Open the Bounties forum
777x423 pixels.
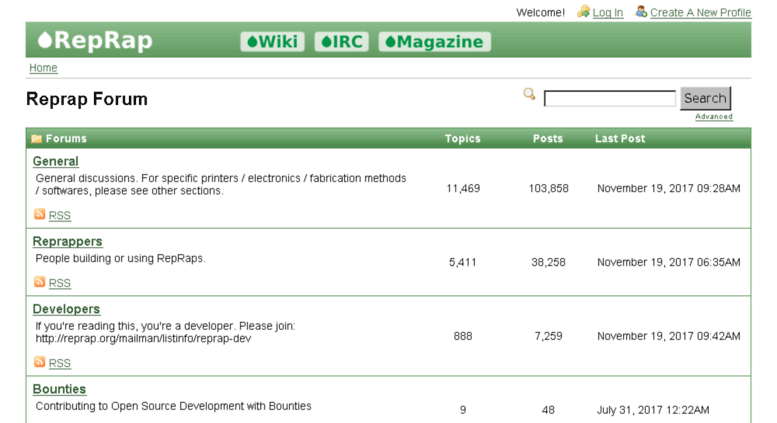59,389
